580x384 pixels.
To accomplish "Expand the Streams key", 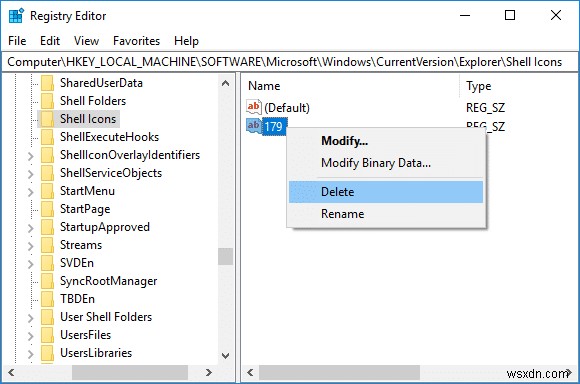I will pos(31,246).
